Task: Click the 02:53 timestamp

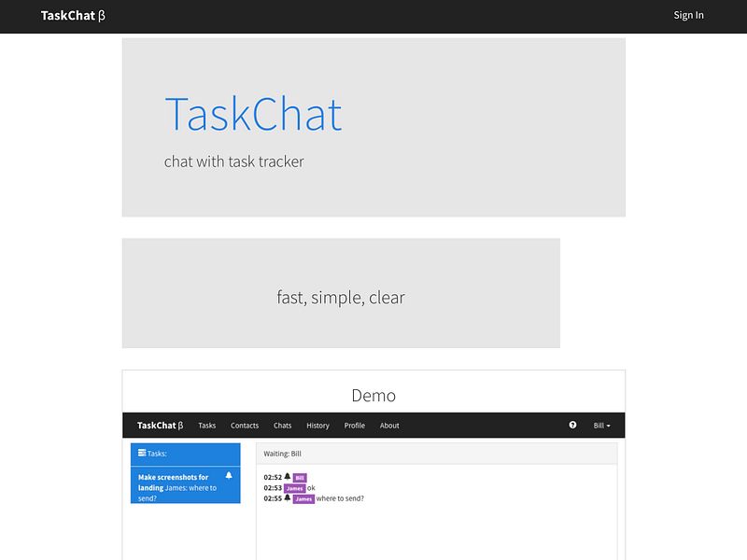Action: 273,488
